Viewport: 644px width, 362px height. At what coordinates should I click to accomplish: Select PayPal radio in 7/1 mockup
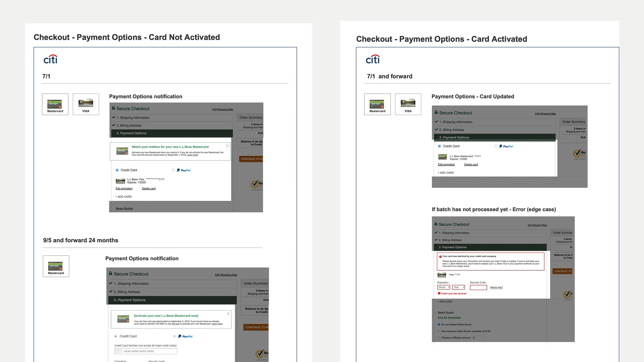click(173, 170)
